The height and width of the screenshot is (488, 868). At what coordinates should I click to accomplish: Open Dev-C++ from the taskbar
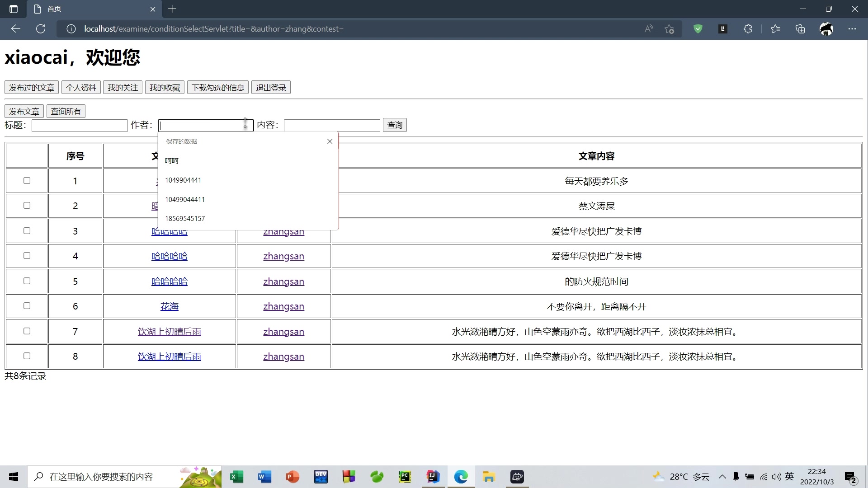pos(321,477)
